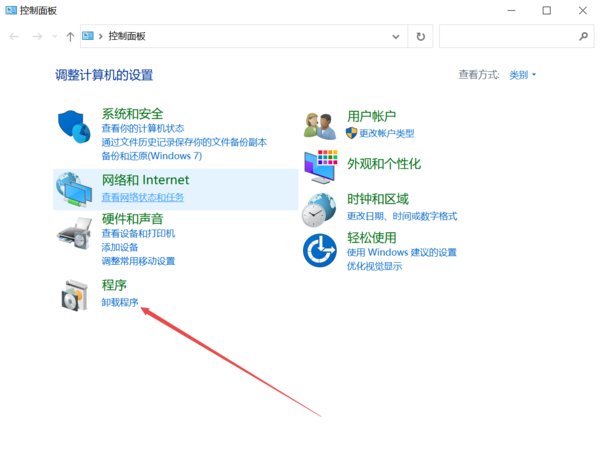Open the 查看方式 类别 dropdown
Screen dimensions: 600x452
click(523, 75)
